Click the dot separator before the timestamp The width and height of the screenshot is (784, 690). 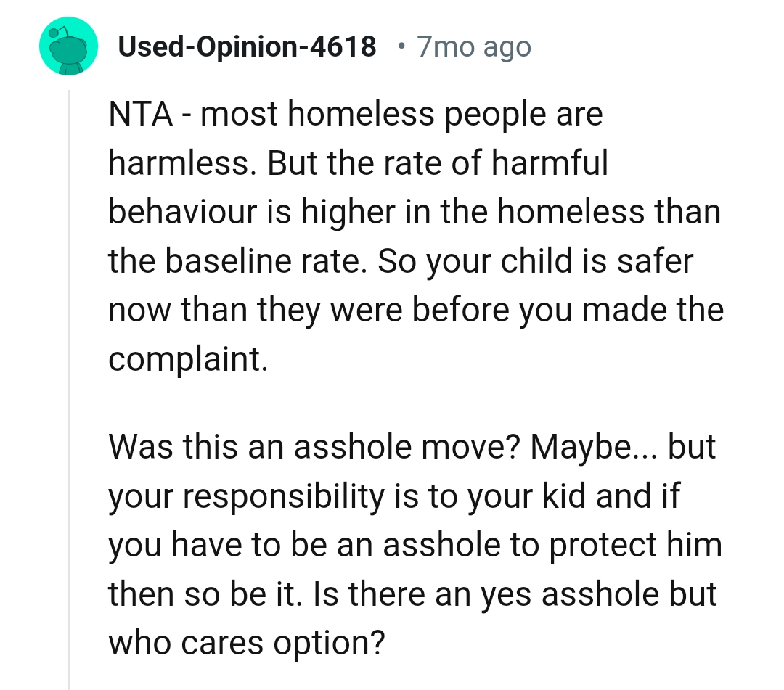(401, 48)
